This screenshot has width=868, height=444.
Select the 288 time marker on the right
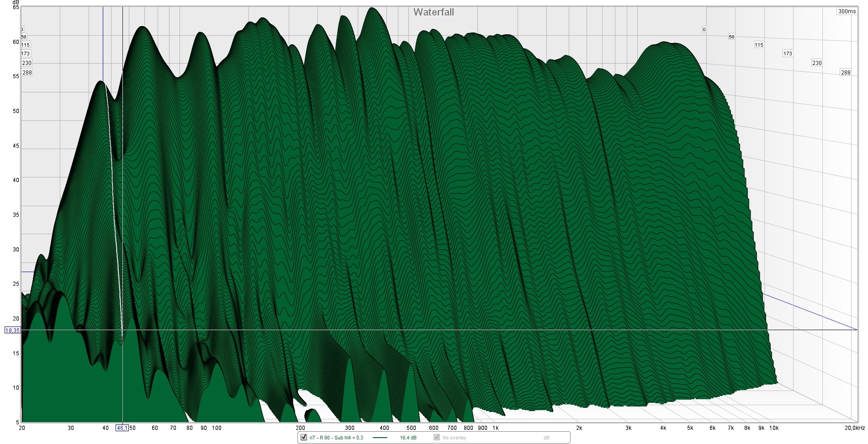pos(846,73)
